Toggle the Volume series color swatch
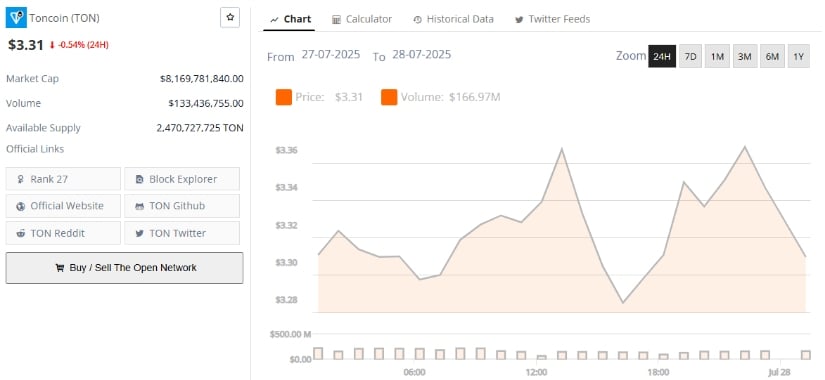Screen dimensions: 825x380 (389, 97)
